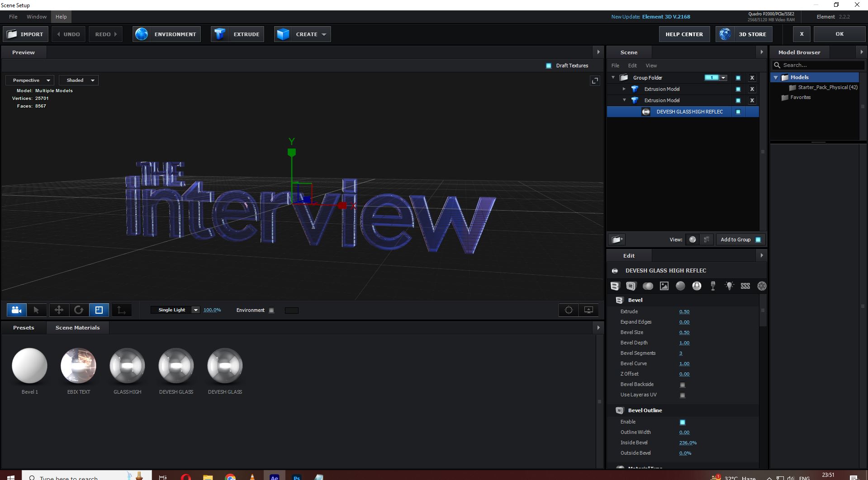The image size is (868, 480).
Task: Open the Single Light dropdown
Action: (175, 310)
